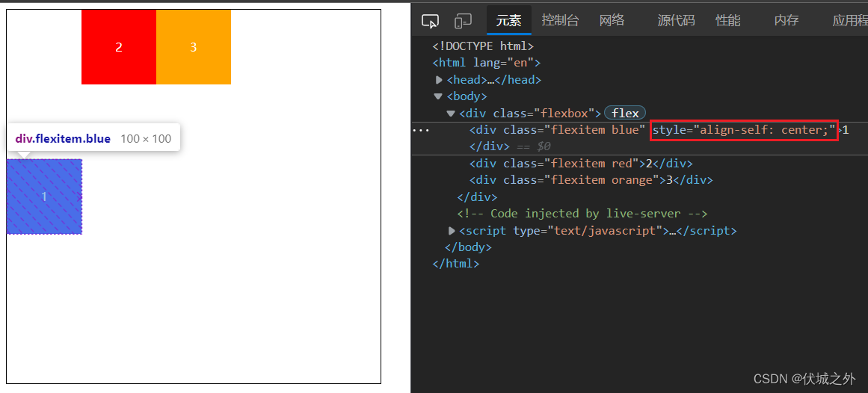Image resolution: width=868 pixels, height=393 pixels.
Task: Collapse the body element node
Action: 438,96
